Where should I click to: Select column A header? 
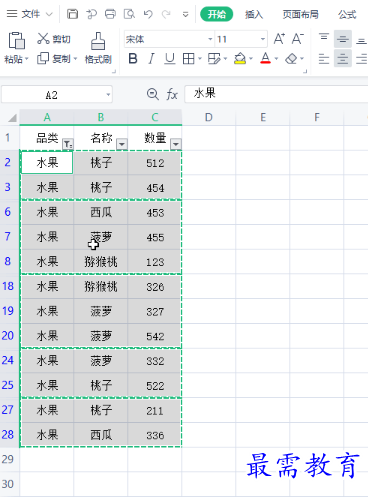pos(47,117)
